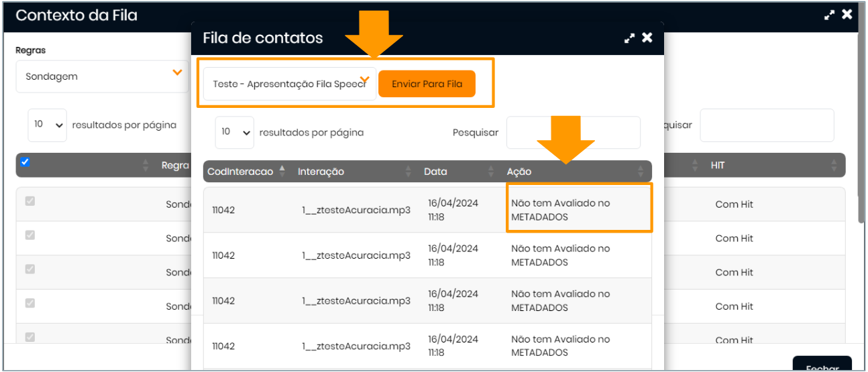Sort the HIT column using its arrows
The width and height of the screenshot is (868, 372).
tap(834, 165)
